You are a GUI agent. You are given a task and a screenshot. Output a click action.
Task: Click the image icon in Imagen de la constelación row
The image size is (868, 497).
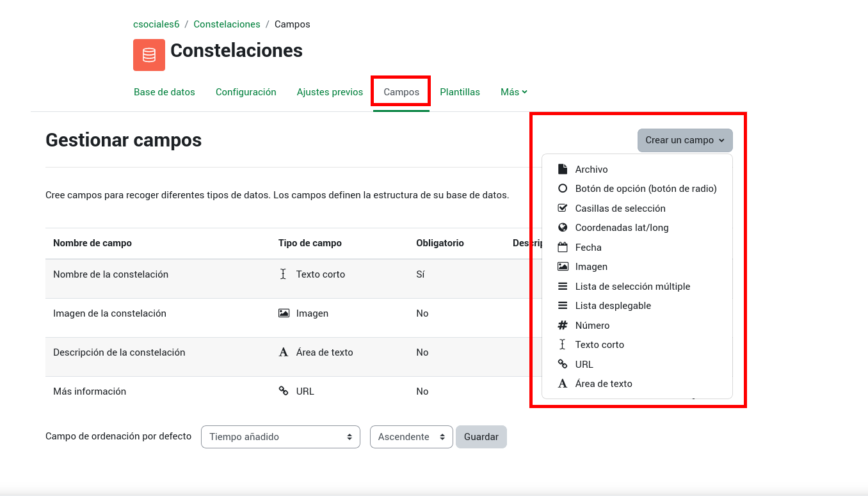click(x=284, y=313)
